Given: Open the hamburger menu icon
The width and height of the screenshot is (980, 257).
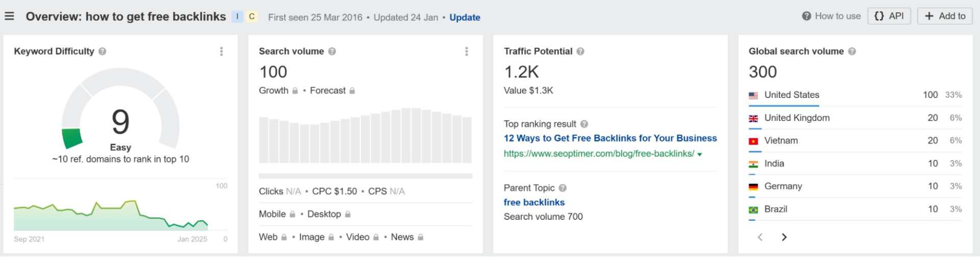Looking at the screenshot, I should tap(9, 16).
